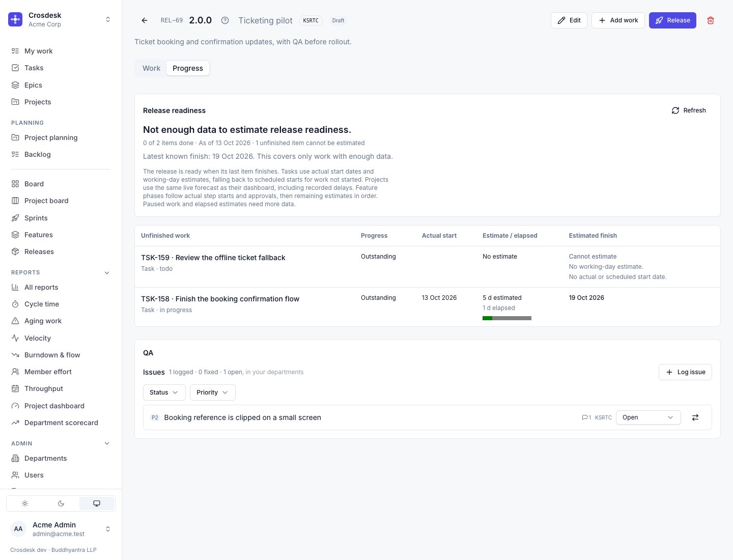Click the Departments building icon
Screen dimensions: 733x560
[15, 458]
